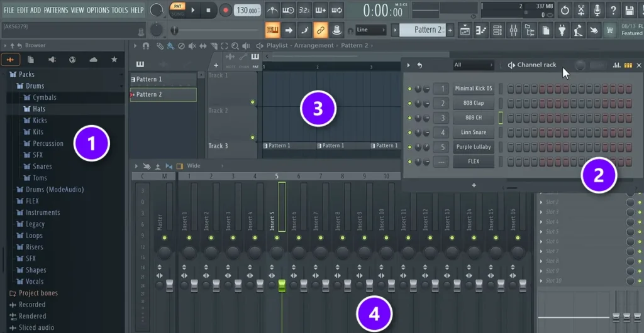This screenshot has height=333, width=644.
Task: Open the Kicks folder
Action: [40, 120]
